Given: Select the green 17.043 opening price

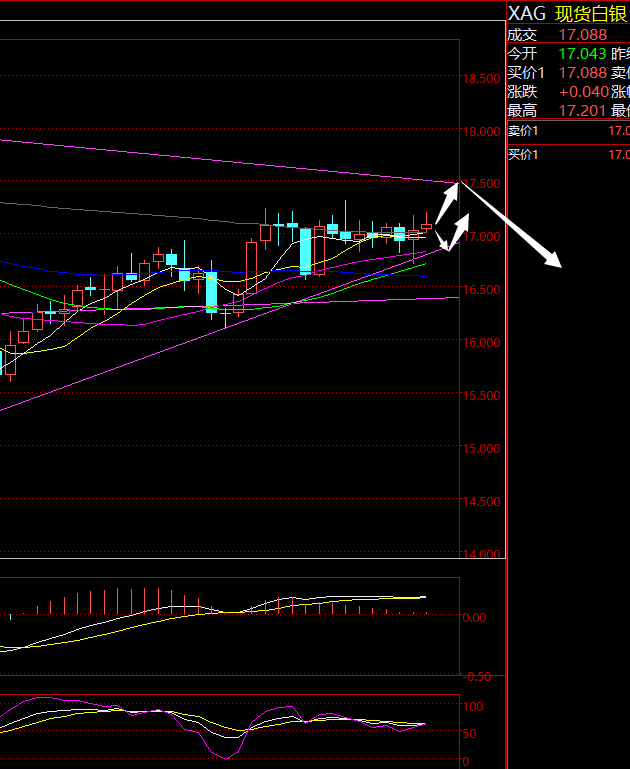Looking at the screenshot, I should [x=582, y=53].
